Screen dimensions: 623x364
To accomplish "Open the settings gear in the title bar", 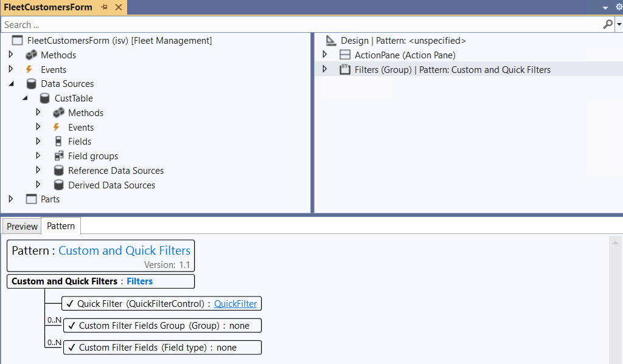I will [619, 7].
